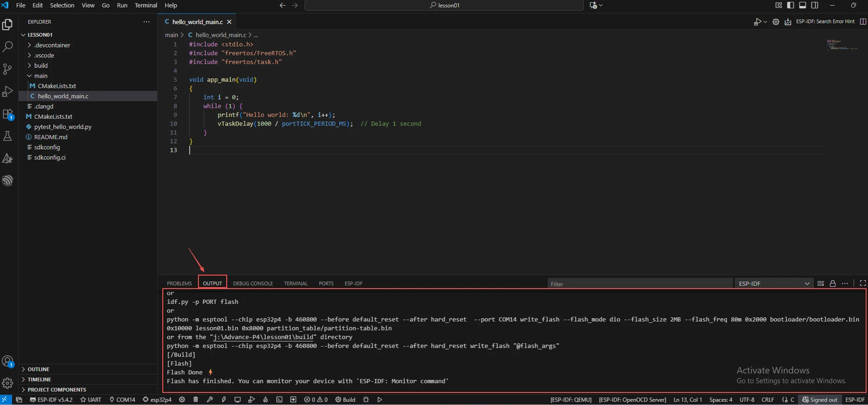Open the Terminal menu

point(146,5)
